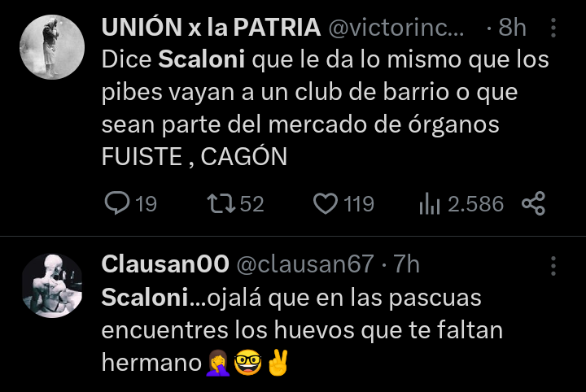Viewport: 586px width, 392px height.
Task: Open the 8h timestamp of first tweet
Action: [x=512, y=28]
